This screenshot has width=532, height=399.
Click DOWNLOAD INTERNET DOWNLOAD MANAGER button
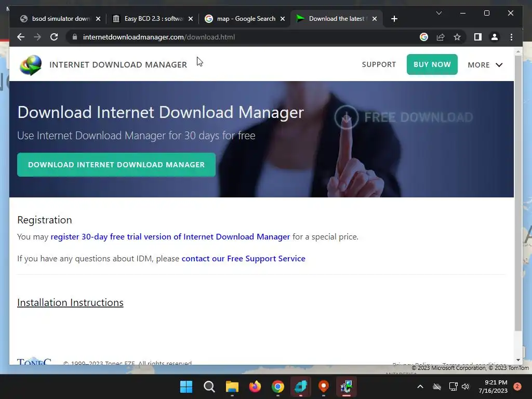tap(116, 165)
